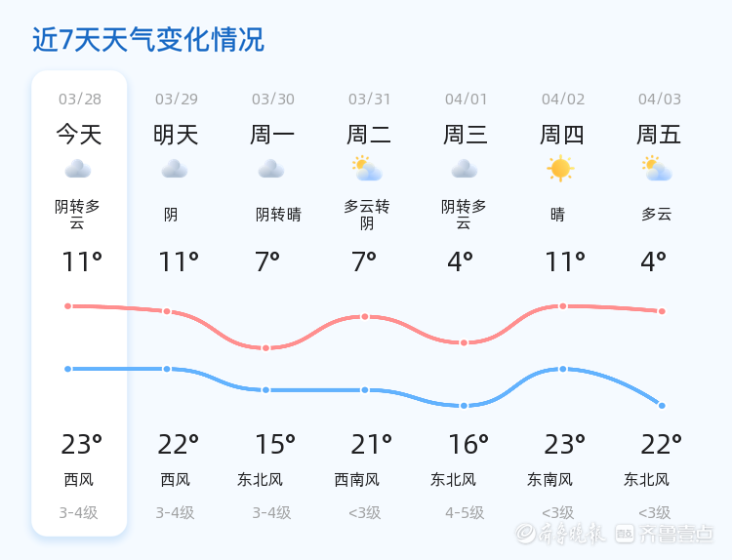Select the 今天 day label
Screen dimensions: 732x560
[x=79, y=134]
